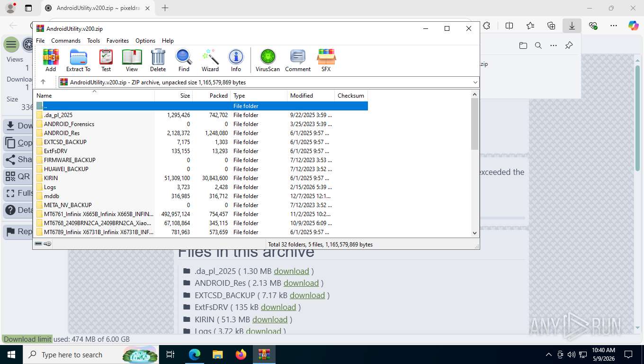This screenshot has height=364, width=644.
Task: Expand the archive path dropdown
Action: [475, 82]
